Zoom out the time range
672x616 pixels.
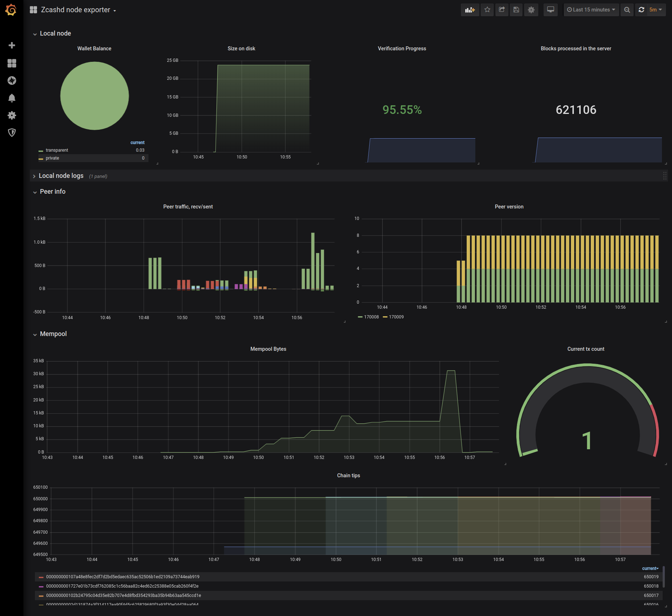[627, 10]
